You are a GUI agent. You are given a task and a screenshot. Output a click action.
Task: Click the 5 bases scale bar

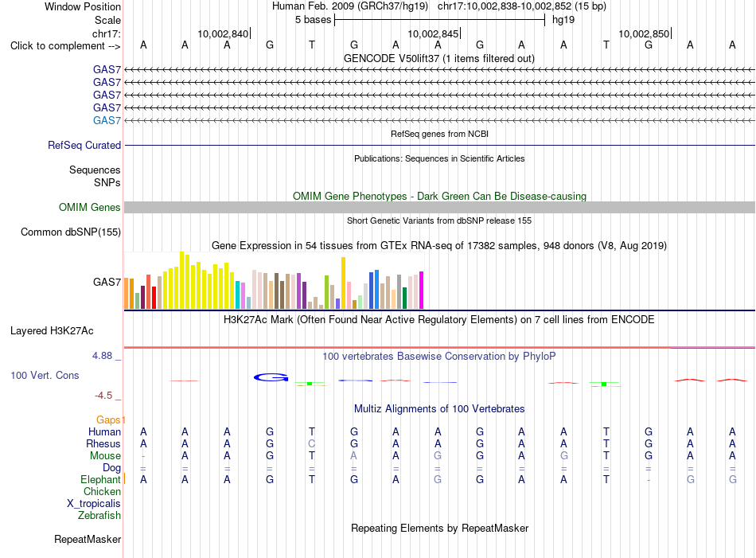pos(439,20)
